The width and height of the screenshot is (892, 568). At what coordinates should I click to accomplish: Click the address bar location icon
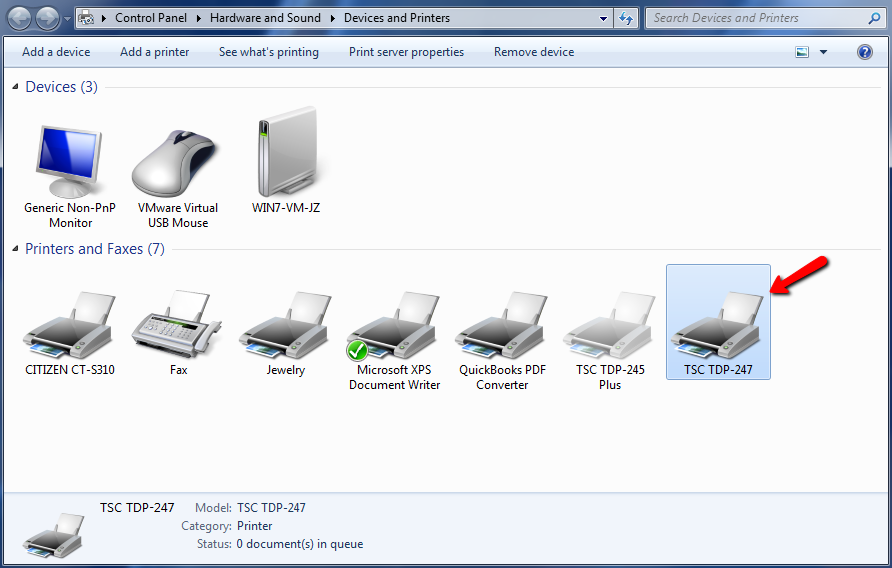tap(86, 18)
